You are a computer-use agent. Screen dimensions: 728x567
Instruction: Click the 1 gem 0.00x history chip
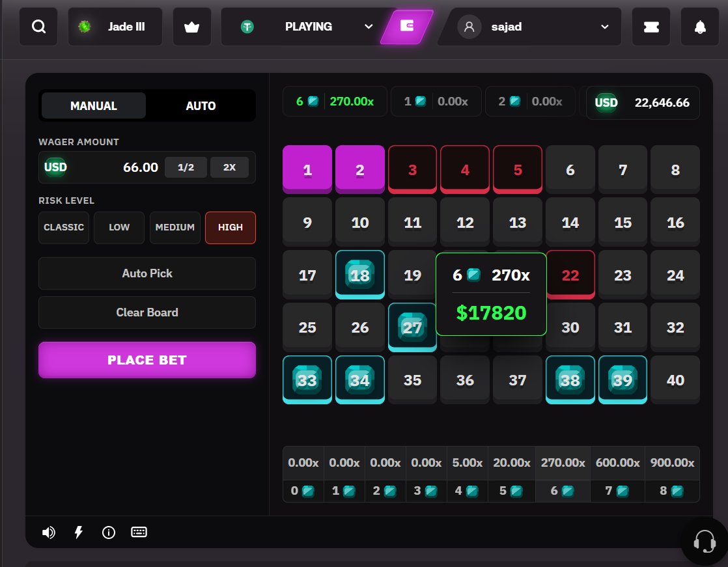(436, 101)
